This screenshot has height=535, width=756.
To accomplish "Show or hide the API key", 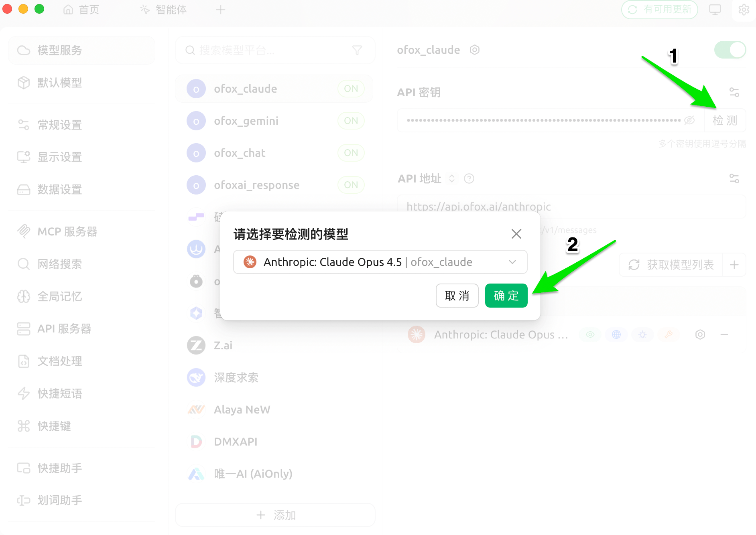I will pyautogui.click(x=689, y=120).
